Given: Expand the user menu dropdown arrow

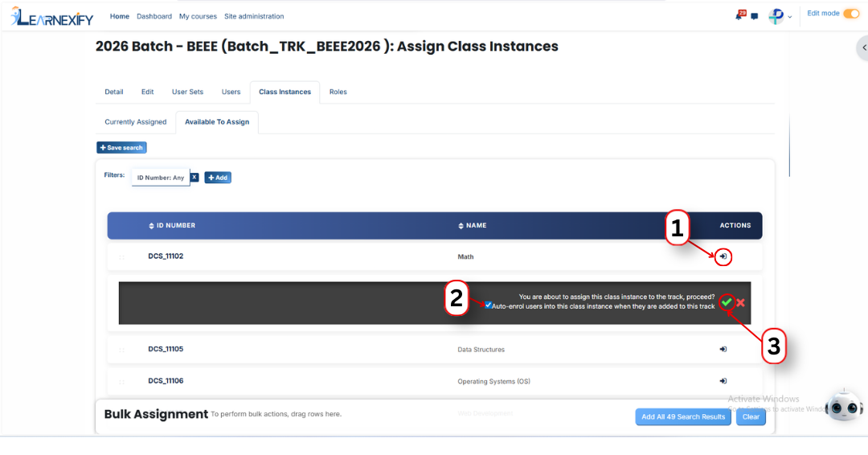Looking at the screenshot, I should (x=790, y=17).
